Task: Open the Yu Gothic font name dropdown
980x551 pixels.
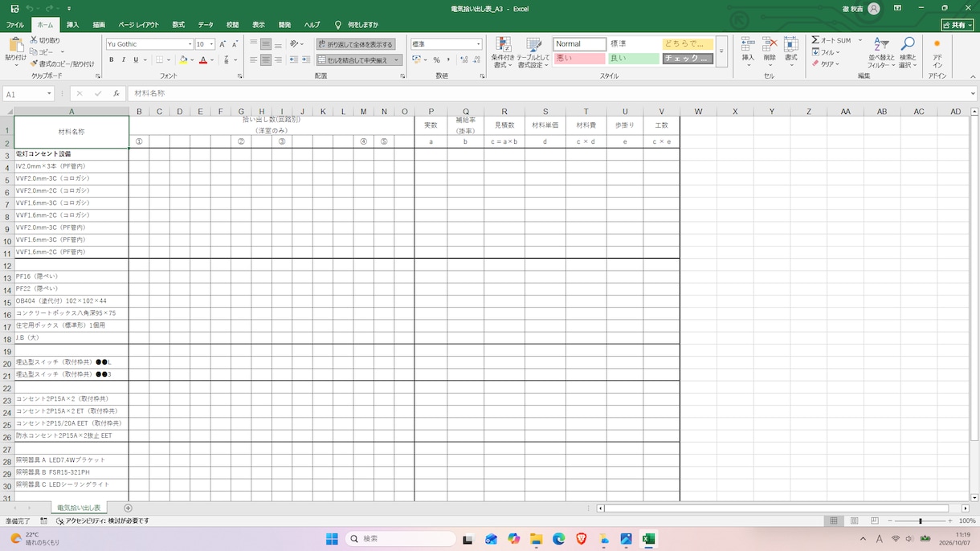Action: (190, 44)
